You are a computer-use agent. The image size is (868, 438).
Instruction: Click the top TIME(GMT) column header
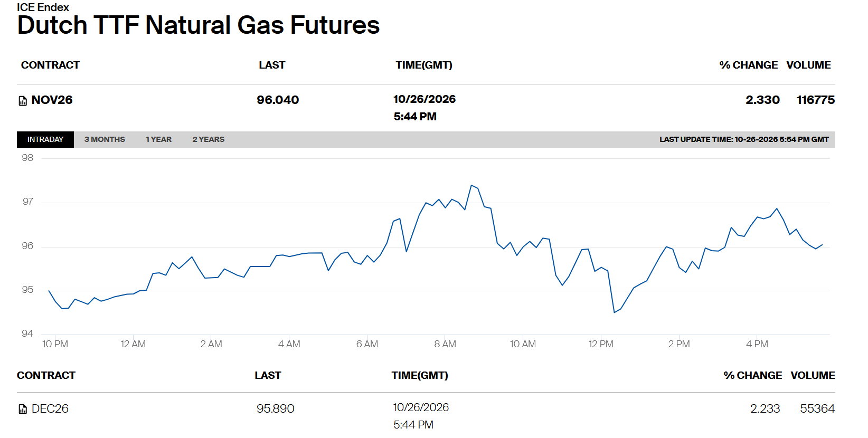tap(424, 65)
